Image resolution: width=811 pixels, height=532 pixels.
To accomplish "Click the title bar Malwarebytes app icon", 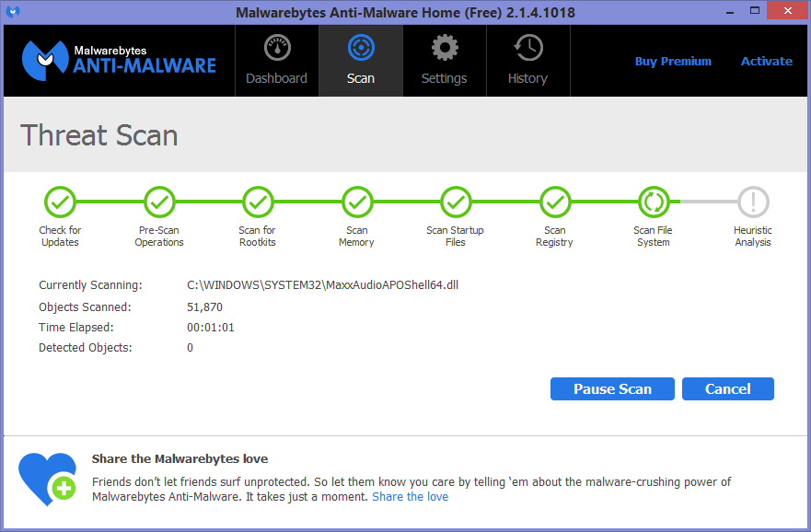I will click(x=13, y=11).
